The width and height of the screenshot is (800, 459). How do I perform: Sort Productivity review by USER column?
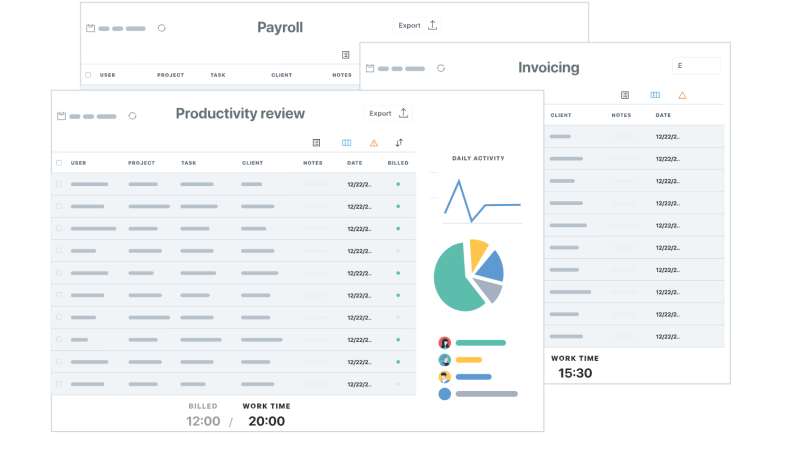click(x=79, y=163)
